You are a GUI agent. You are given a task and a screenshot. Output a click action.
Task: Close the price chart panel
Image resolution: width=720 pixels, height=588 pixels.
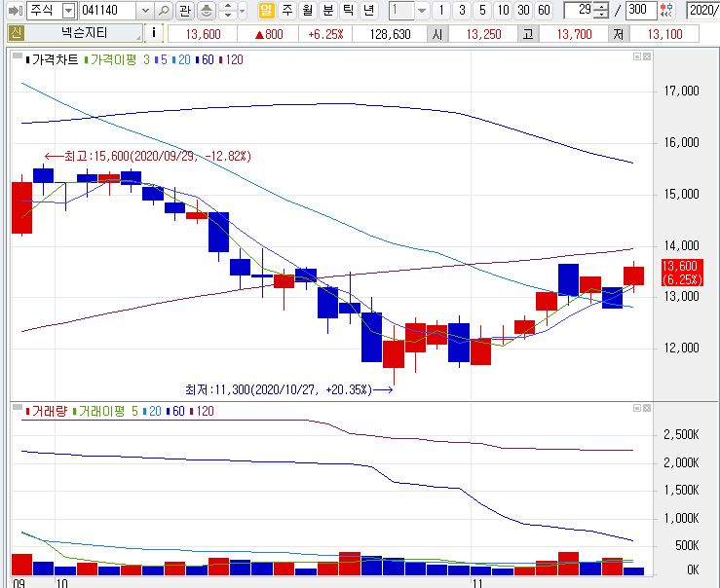click(x=647, y=56)
